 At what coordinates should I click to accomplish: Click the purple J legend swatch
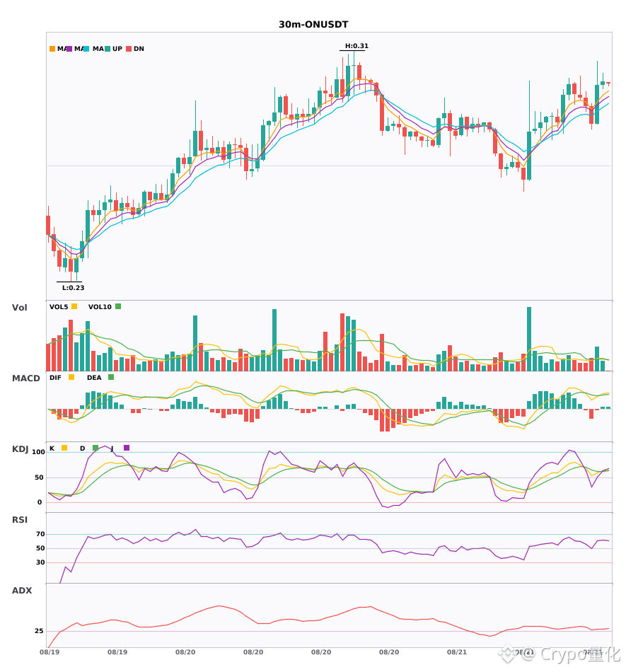[x=127, y=448]
